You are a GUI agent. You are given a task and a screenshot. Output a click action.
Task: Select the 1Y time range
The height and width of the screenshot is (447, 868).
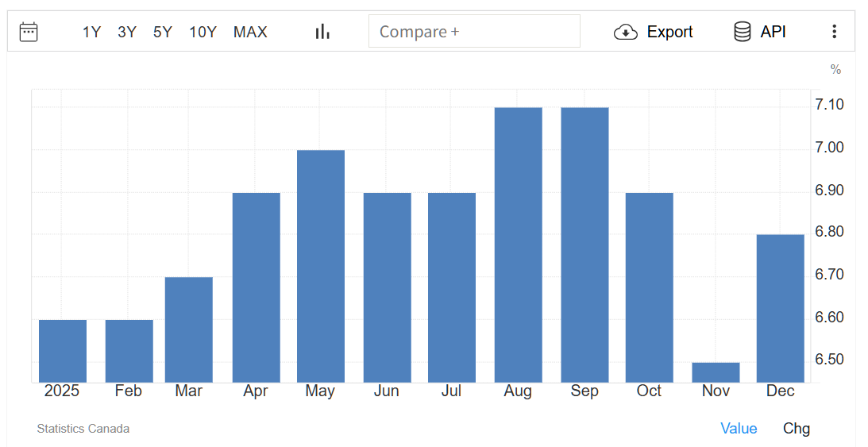click(91, 32)
